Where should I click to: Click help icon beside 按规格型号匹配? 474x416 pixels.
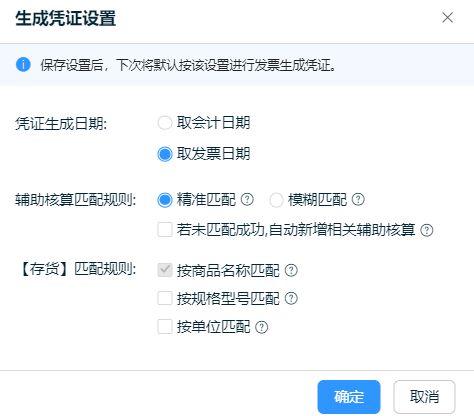point(291,298)
